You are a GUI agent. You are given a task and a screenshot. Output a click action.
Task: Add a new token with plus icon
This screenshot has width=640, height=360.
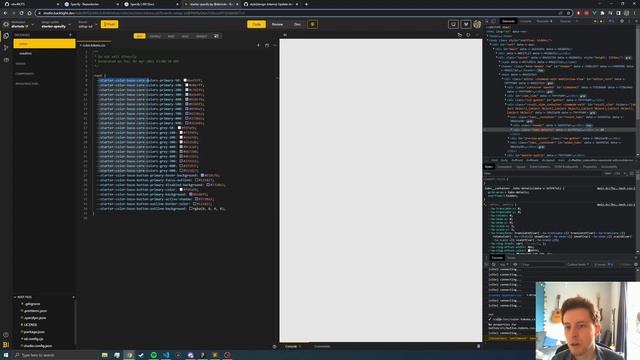70,35
